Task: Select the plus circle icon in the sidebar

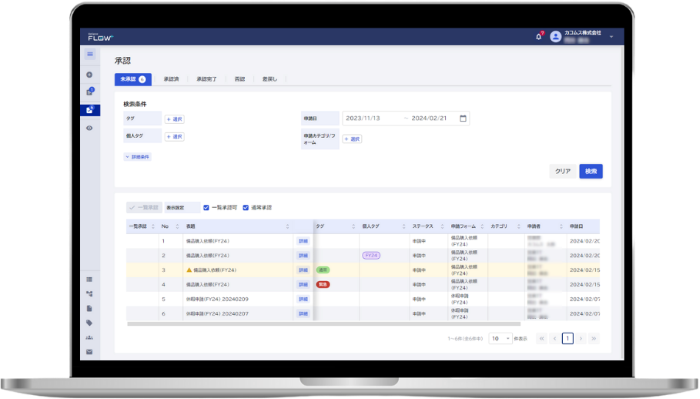Action: (x=89, y=75)
